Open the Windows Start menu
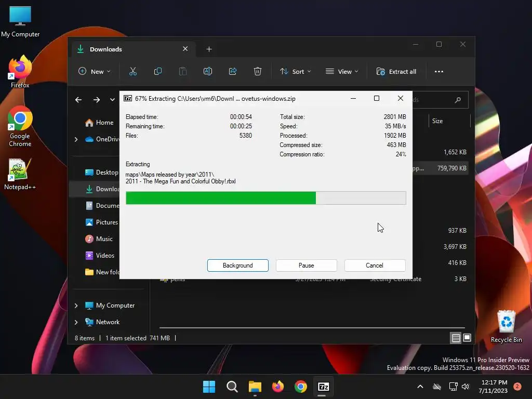This screenshot has height=399, width=532. coord(209,387)
